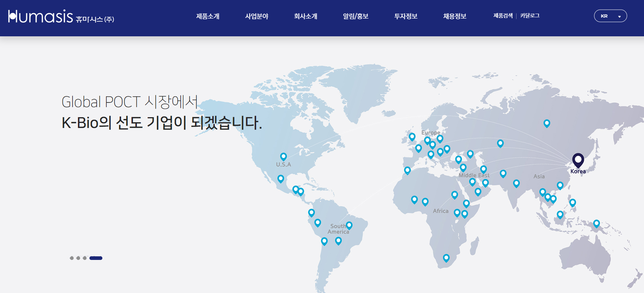Screen dimensions: 644x293
Task: Click the Asia map label
Action: pos(539,176)
